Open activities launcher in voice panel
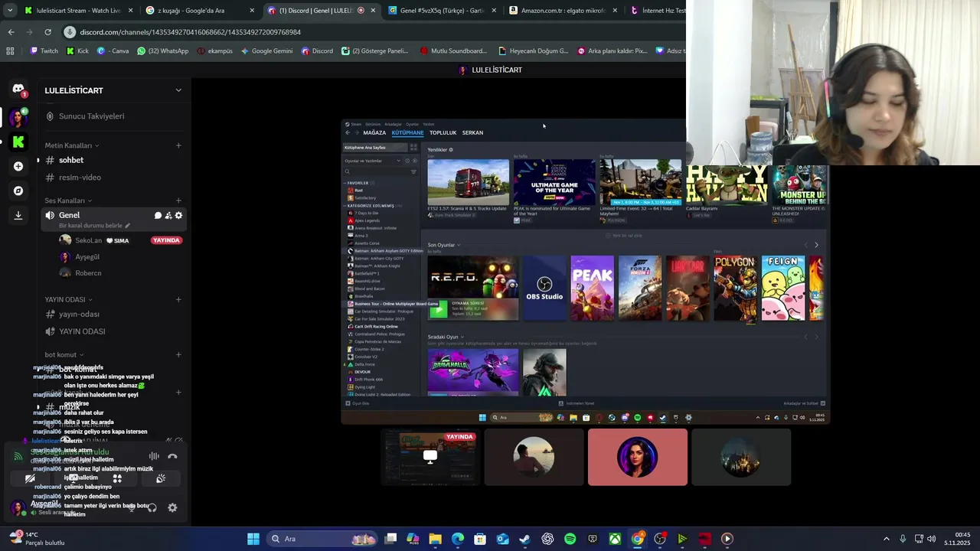Screen dimensions: 980x551 (x=117, y=478)
